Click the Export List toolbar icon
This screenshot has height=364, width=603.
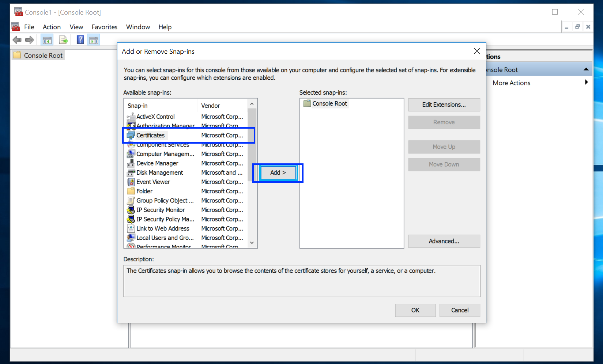tap(63, 39)
